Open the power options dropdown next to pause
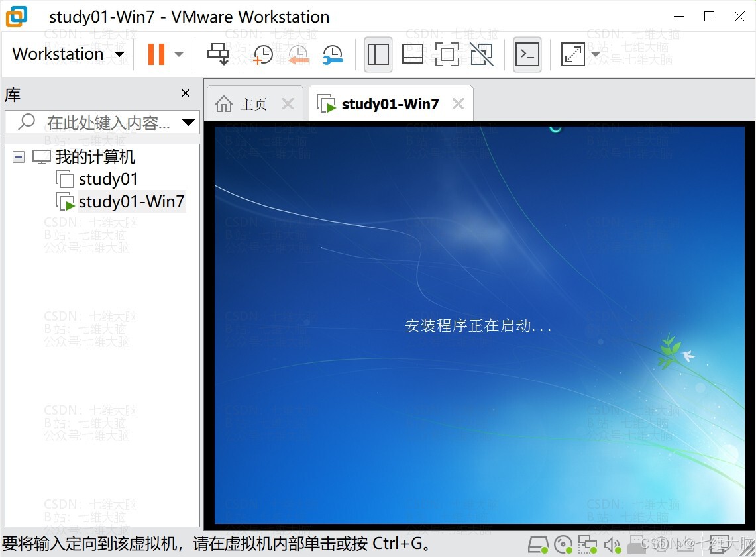 pyautogui.click(x=179, y=54)
